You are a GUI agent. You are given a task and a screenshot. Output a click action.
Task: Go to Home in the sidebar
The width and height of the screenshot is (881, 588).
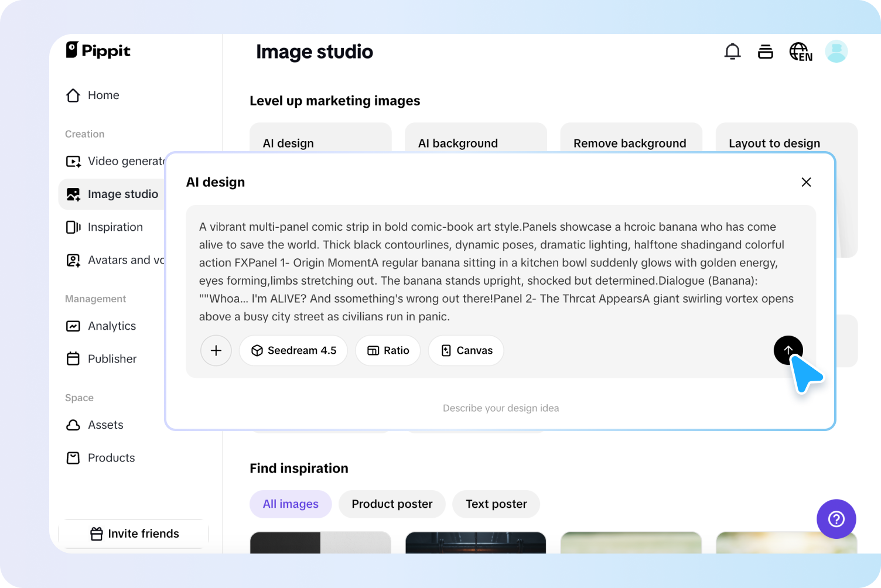click(103, 95)
